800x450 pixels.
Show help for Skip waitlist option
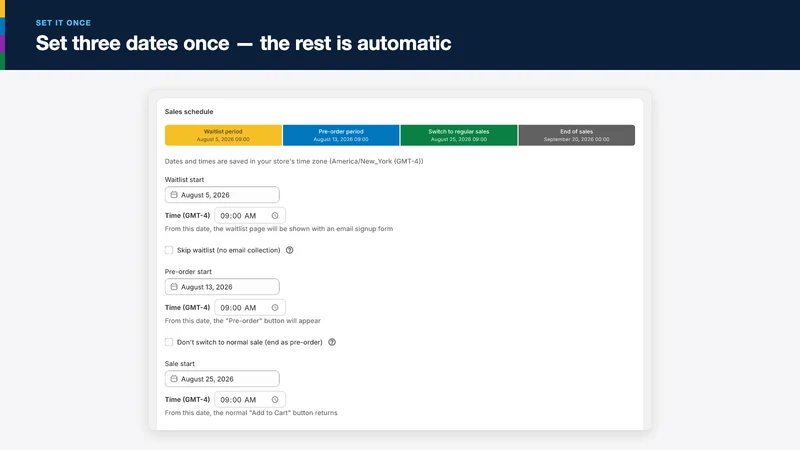[x=289, y=250]
